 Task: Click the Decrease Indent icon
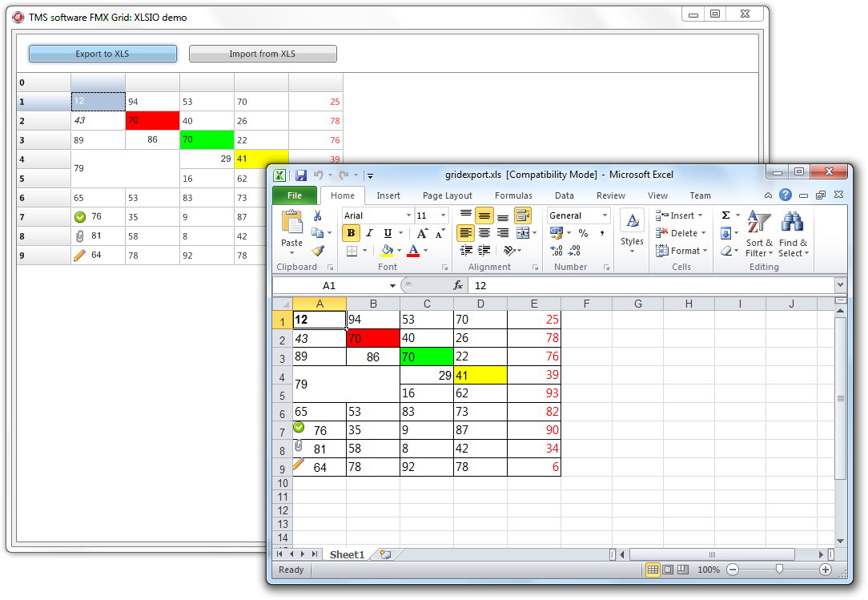(x=466, y=251)
